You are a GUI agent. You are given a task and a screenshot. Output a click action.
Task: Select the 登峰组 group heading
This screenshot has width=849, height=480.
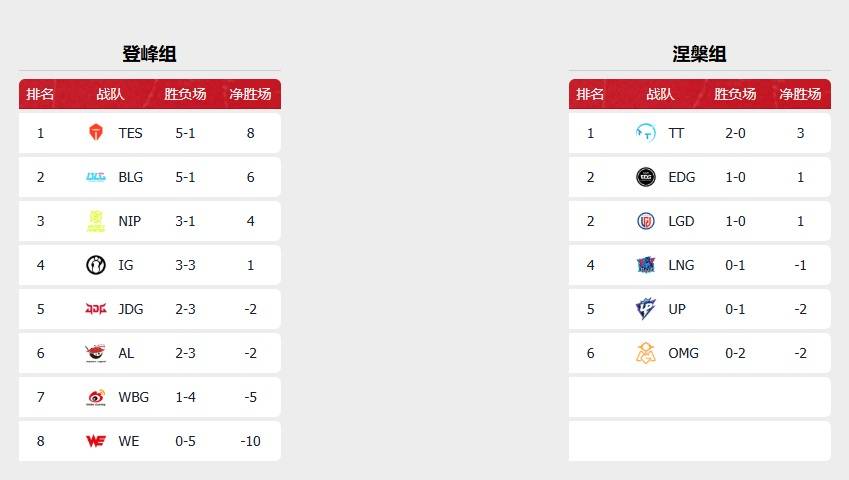pyautogui.click(x=149, y=54)
